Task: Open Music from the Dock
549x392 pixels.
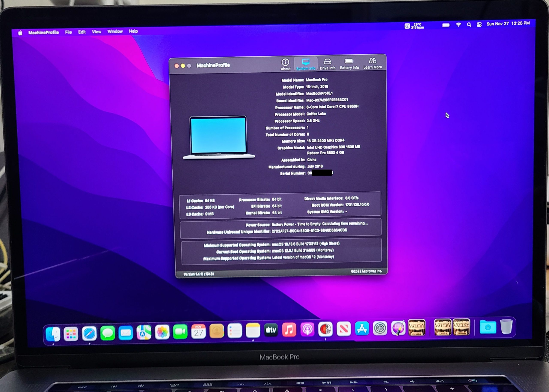Action: click(289, 329)
